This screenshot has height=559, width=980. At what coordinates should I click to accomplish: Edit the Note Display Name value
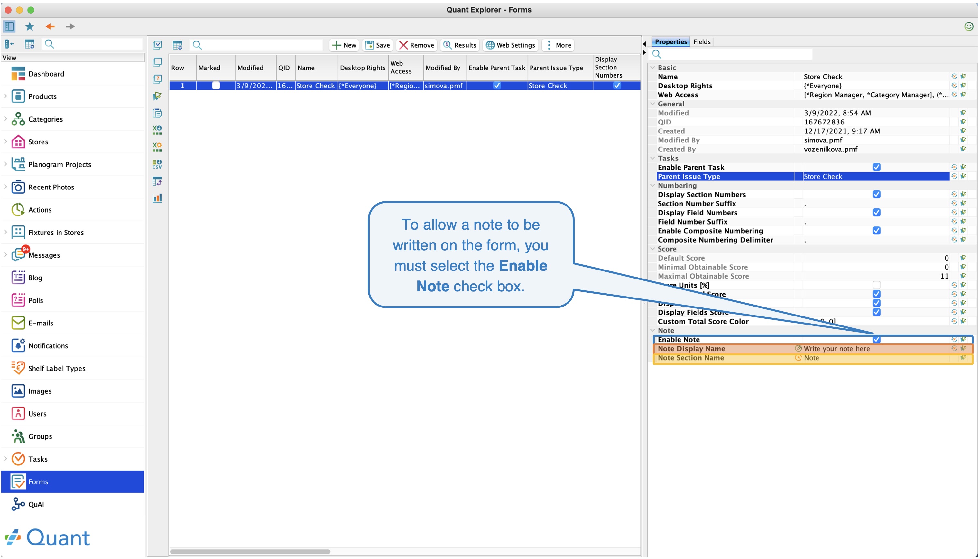tap(875, 349)
